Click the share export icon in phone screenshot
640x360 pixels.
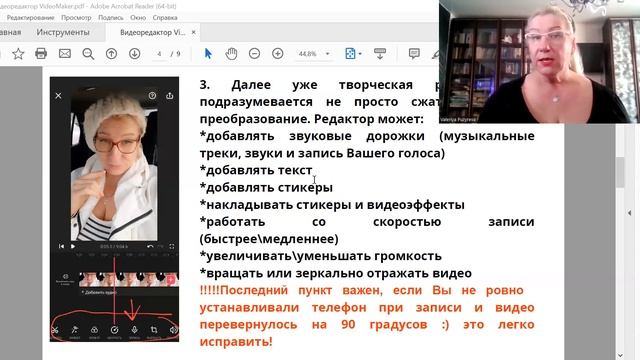tap(170, 96)
